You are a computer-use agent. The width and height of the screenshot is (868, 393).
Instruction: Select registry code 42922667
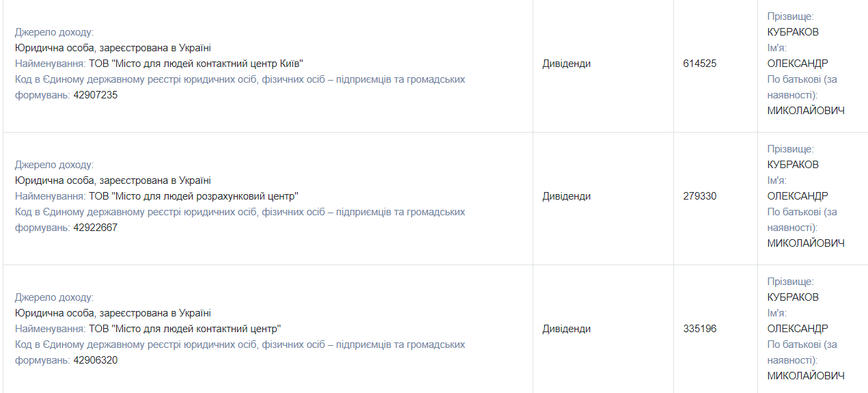click(x=95, y=228)
